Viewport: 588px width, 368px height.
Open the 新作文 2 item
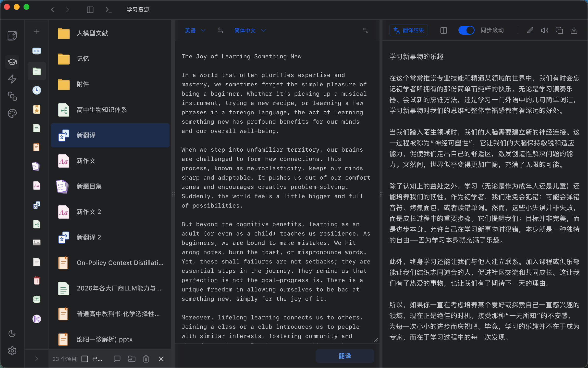tap(110, 212)
